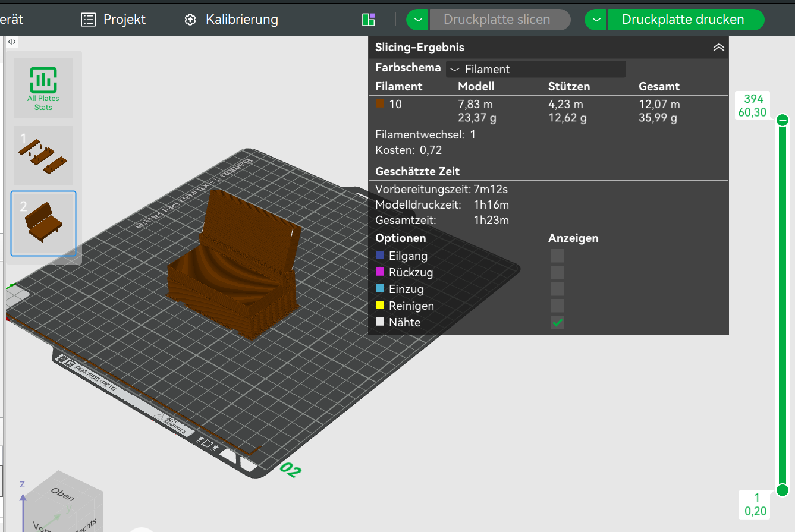The width and height of the screenshot is (795, 532).
Task: Click the colored layout icon beside slice button
Action: tap(368, 20)
